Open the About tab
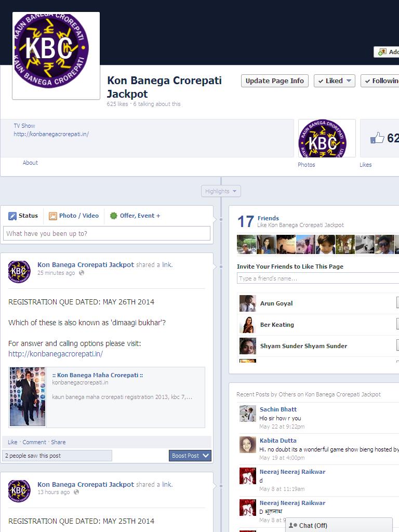The height and width of the screenshot is (532, 399). (30, 163)
